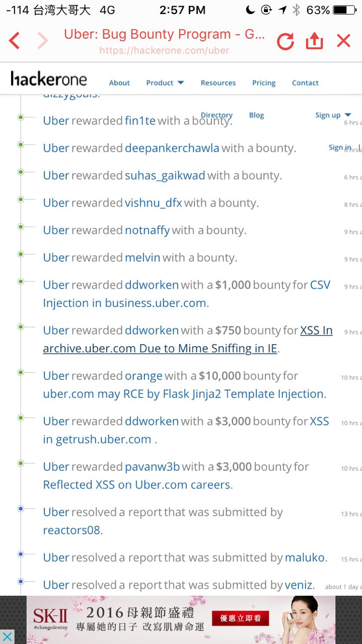Select the green timeline dot beside fin1te entry
The image size is (362, 644).
pos(21,117)
